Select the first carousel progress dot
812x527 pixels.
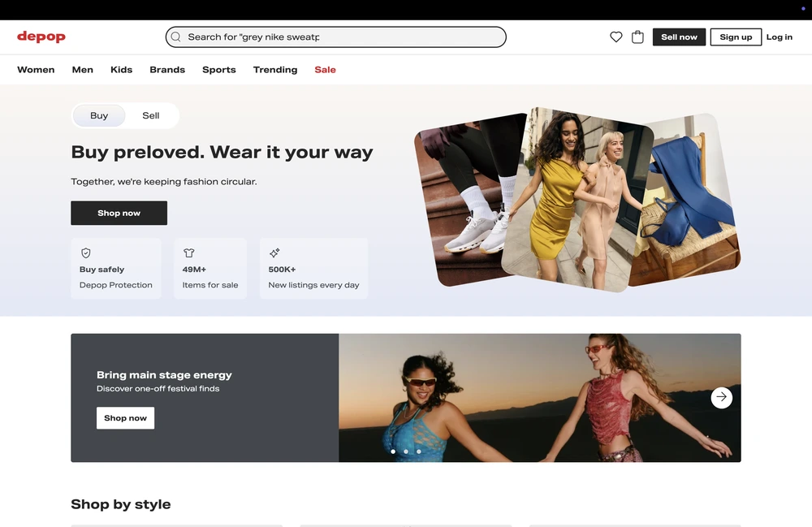point(392,451)
